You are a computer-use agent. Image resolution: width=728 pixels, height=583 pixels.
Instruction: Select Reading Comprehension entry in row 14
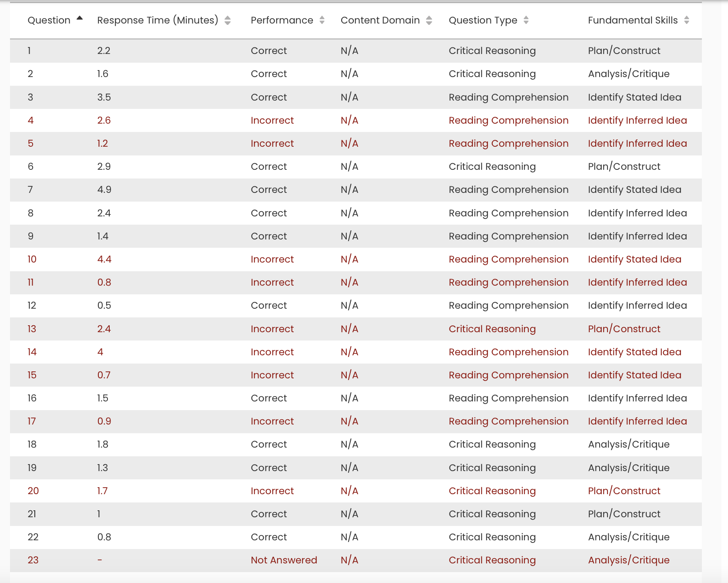pos(508,352)
